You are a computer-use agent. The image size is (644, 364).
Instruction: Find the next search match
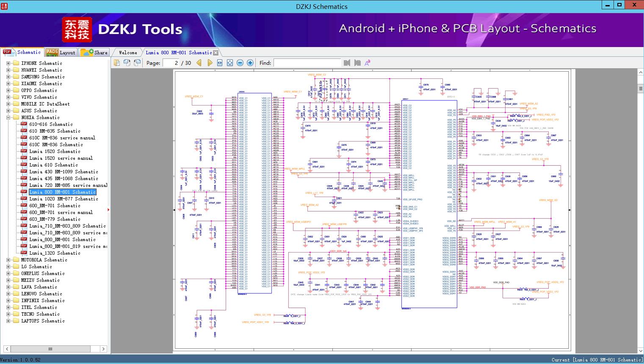357,63
